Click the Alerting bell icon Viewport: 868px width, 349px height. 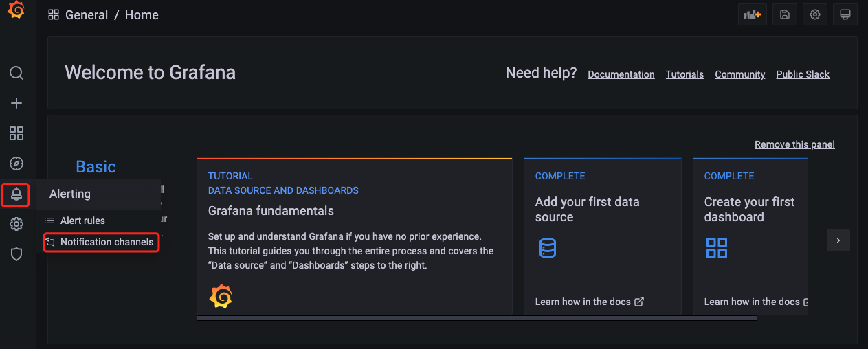click(16, 195)
